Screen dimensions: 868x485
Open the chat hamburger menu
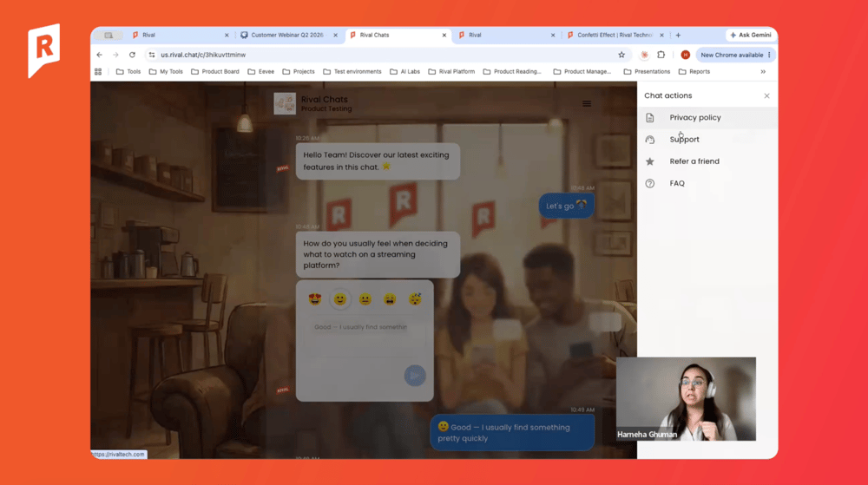click(x=587, y=103)
